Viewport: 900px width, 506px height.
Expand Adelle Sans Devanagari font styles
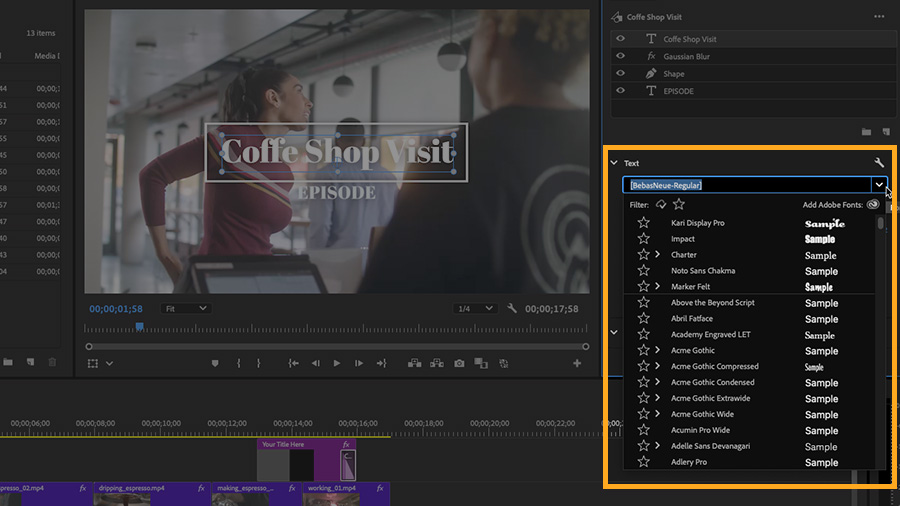point(657,446)
